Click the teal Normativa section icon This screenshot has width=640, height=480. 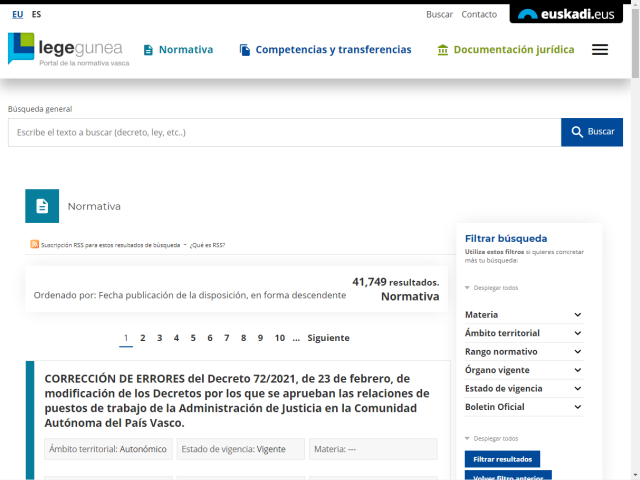coord(42,206)
